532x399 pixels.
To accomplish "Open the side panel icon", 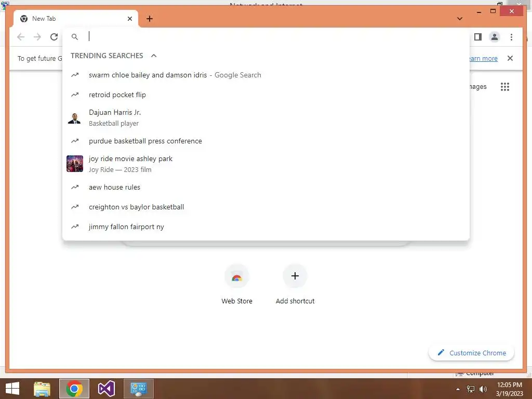I will (x=478, y=37).
